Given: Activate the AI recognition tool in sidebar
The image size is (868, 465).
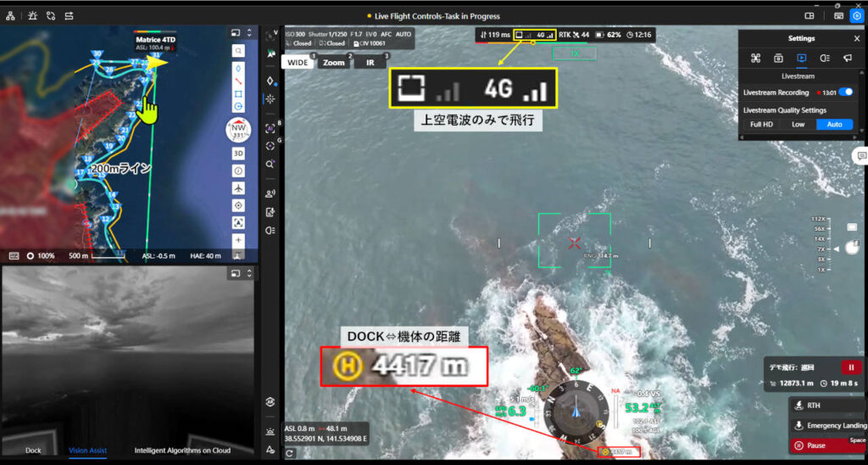Looking at the screenshot, I should (x=270, y=127).
